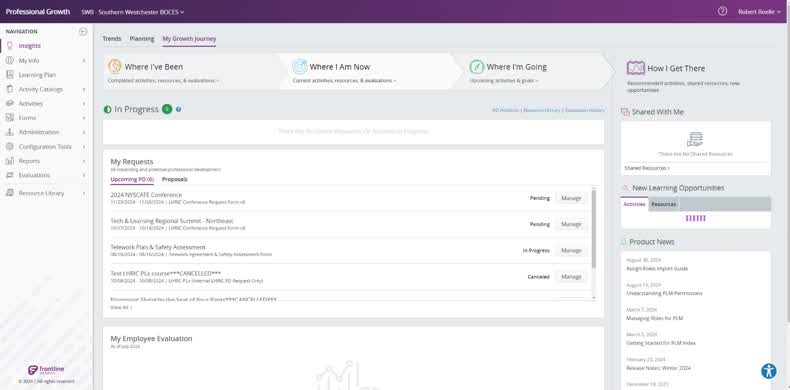
Task: Collapse the navigation panel arrow icon
Action: (83, 32)
